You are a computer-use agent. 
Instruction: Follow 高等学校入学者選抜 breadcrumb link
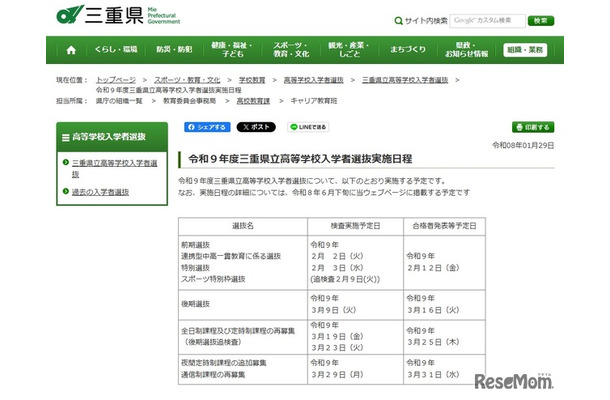coord(313,80)
